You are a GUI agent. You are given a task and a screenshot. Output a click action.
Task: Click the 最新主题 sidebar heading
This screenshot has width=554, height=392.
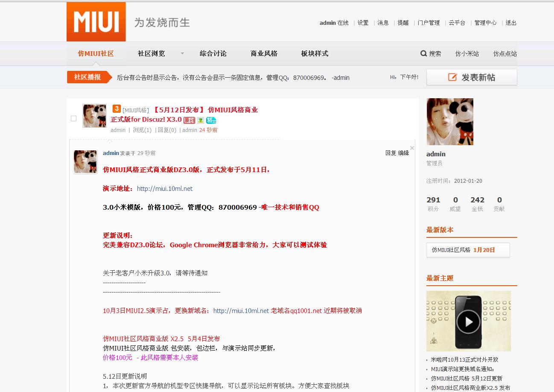440,278
